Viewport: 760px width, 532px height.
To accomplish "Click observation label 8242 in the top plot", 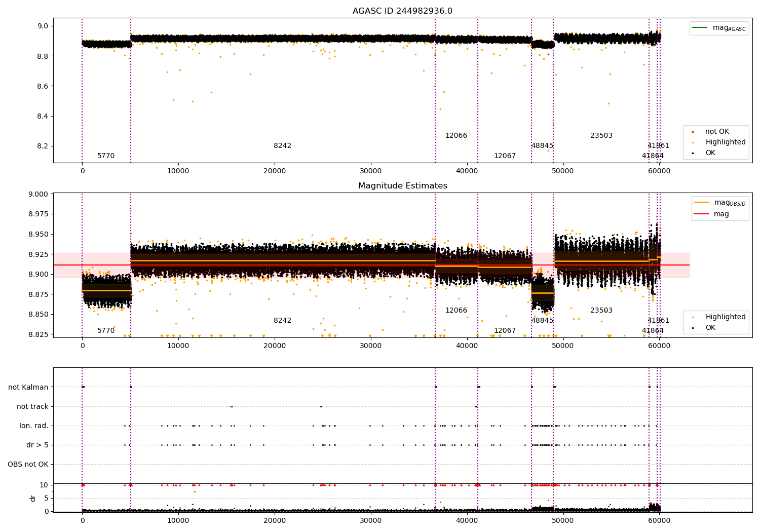I will tap(283, 146).
